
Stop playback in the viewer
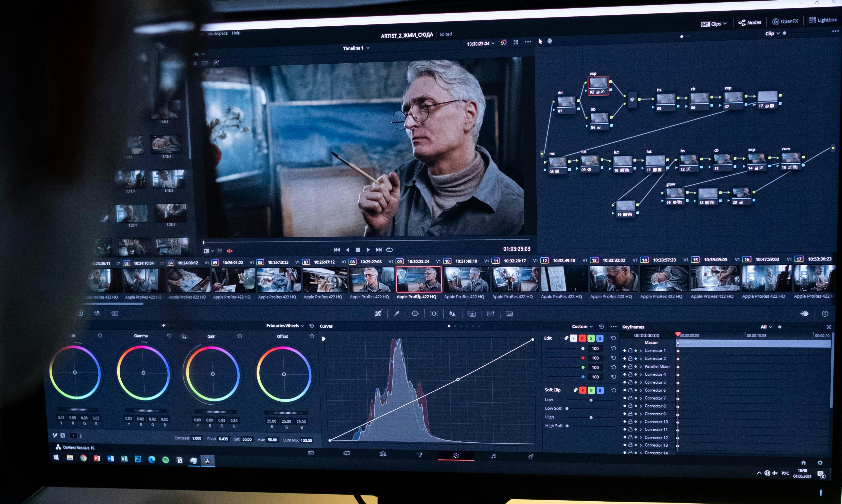coord(358,250)
